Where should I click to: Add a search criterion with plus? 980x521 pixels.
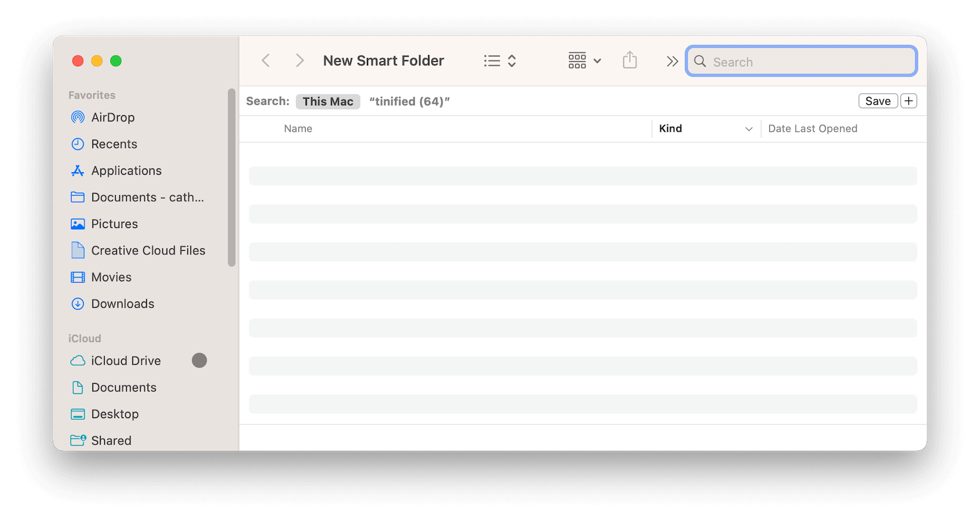(909, 101)
